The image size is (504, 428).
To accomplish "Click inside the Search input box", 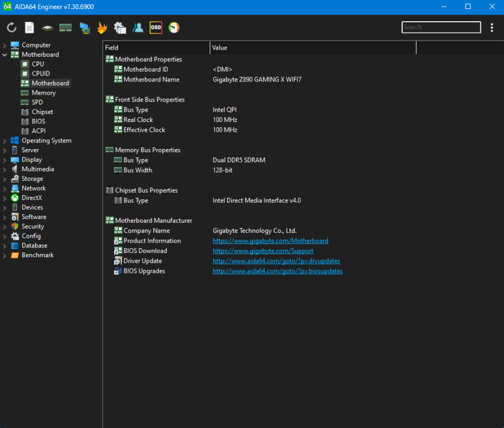I will (x=441, y=27).
